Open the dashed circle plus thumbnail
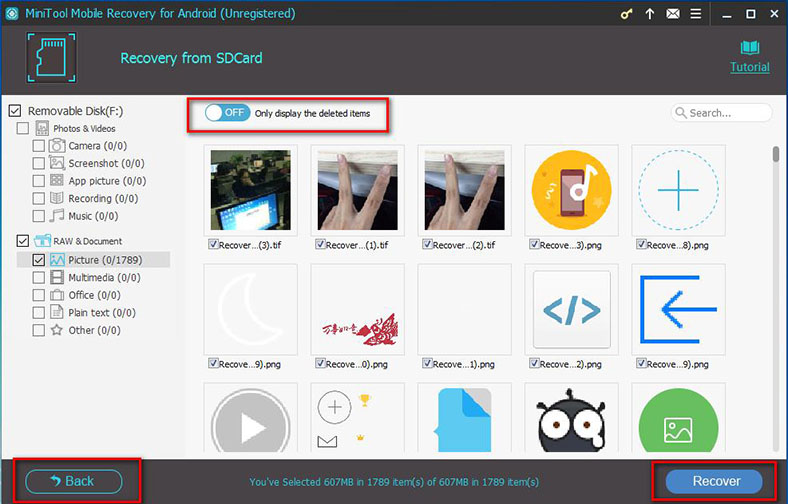 [678, 190]
